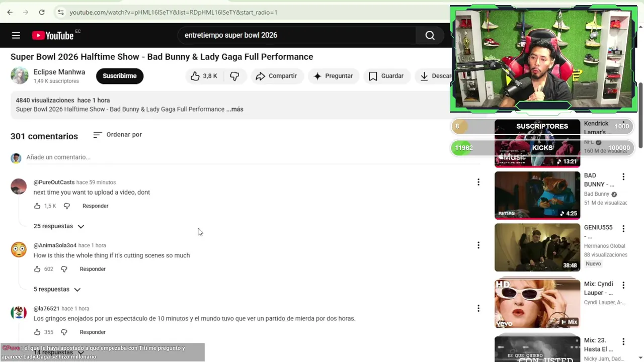Open the Eclipse Manhwa channel name

point(59,72)
